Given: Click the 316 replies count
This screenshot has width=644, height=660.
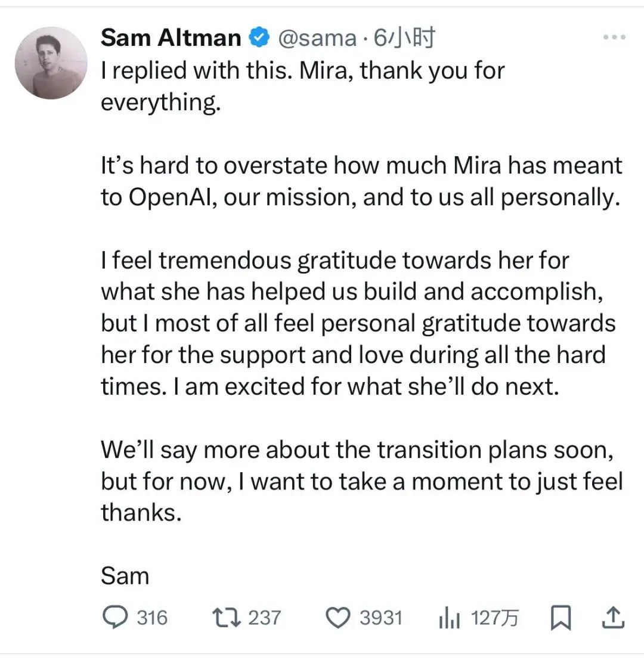Looking at the screenshot, I should [x=152, y=618].
